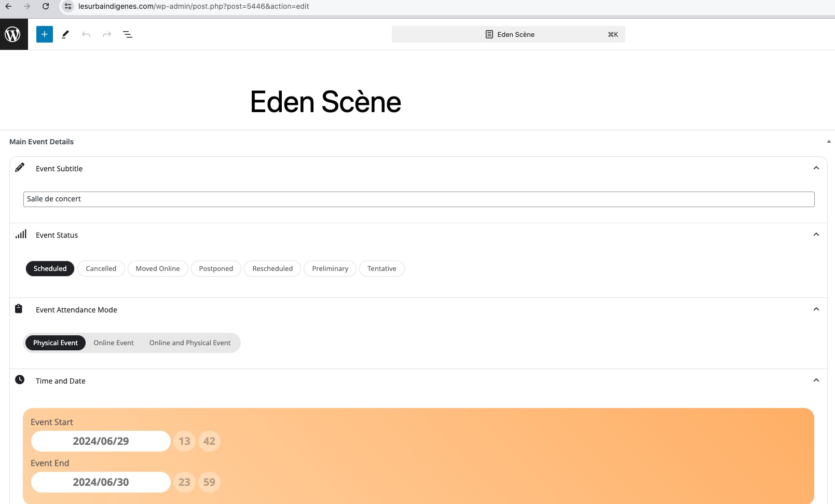Viewport: 835px width, 504px height.
Task: Open the WordPress logo menu
Action: [13, 34]
